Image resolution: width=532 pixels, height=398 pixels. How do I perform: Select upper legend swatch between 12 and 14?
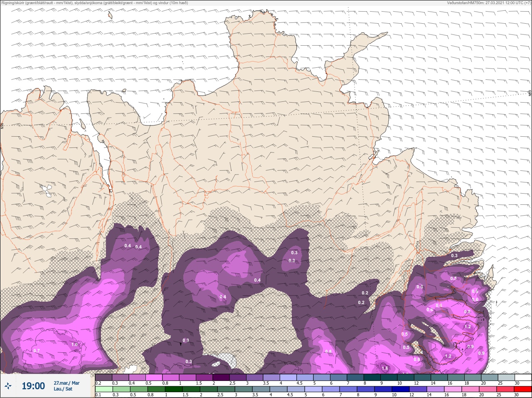pos(423,377)
